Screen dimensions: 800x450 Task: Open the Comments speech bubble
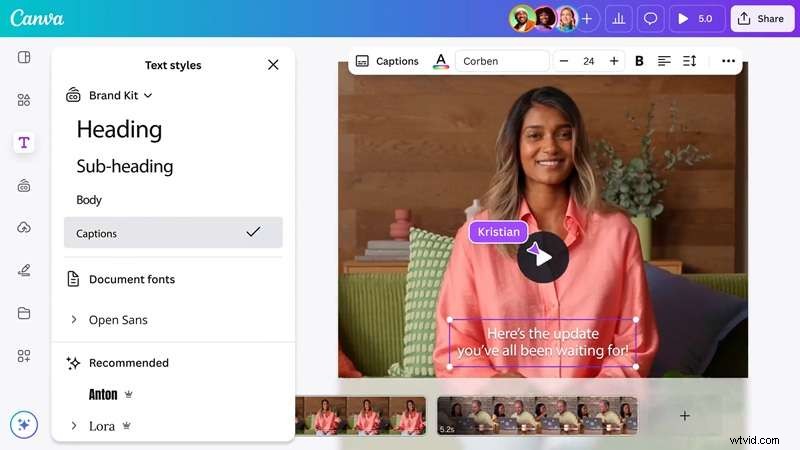tap(650, 19)
